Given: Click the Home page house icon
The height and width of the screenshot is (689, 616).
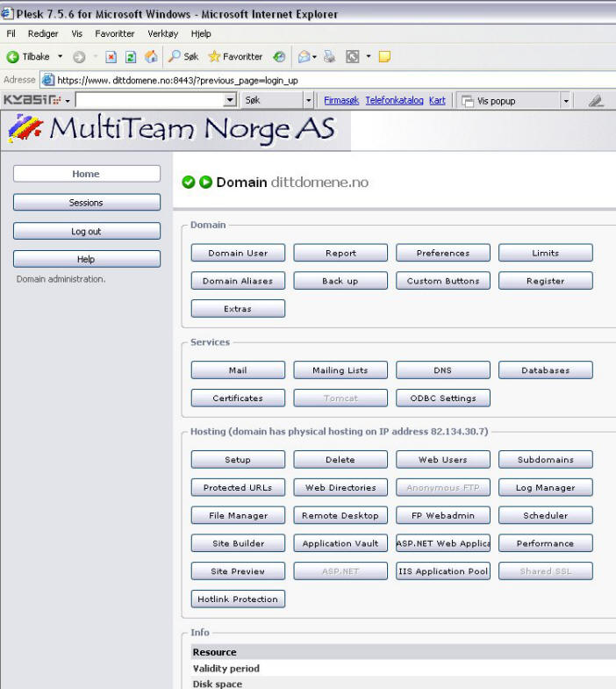Looking at the screenshot, I should pyautogui.click(x=151, y=57).
